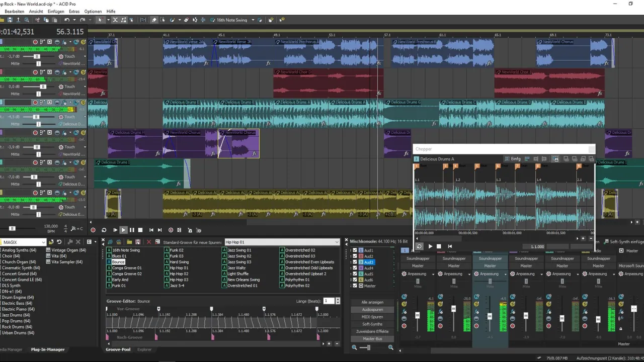Open the Undo history dropdown arrow
The width and height of the screenshot is (644, 362).
(x=74, y=20)
